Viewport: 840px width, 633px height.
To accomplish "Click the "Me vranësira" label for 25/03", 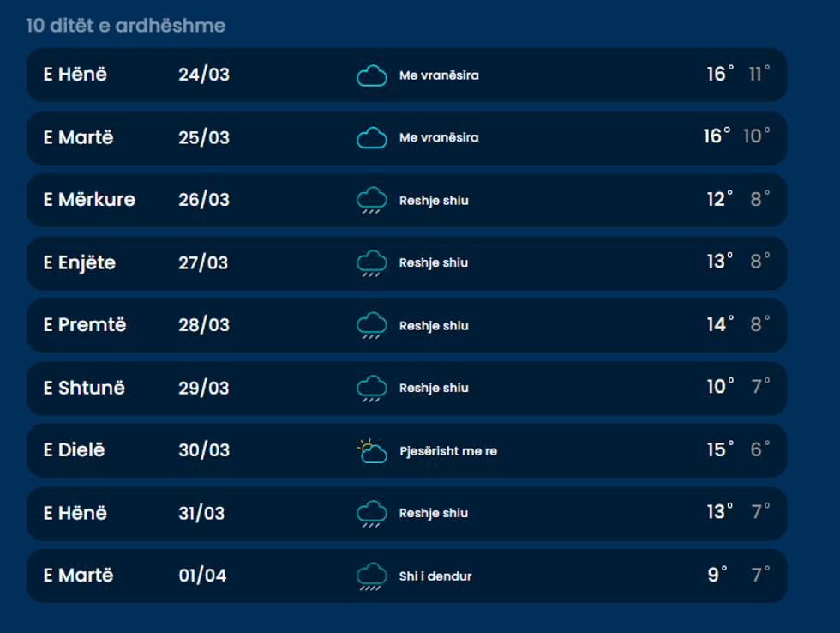I will (439, 137).
